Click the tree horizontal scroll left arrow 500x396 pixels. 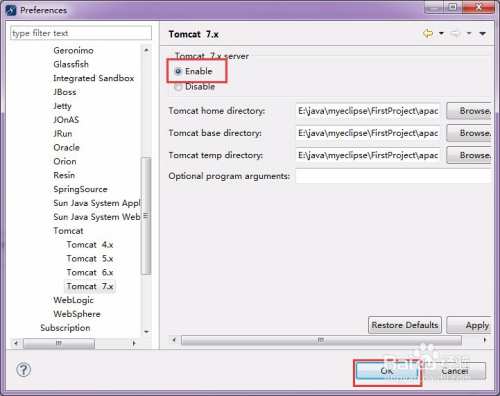(x=16, y=343)
